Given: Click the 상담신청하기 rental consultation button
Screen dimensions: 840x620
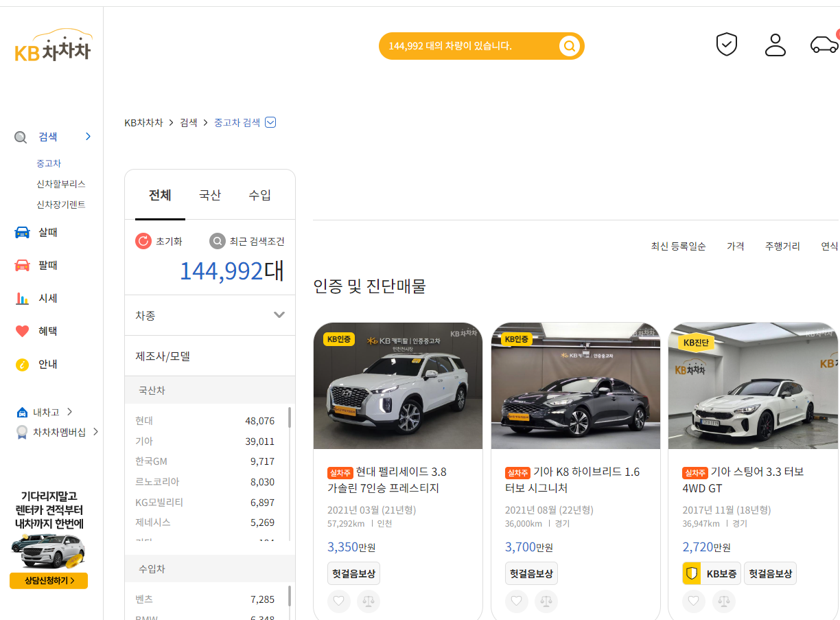Looking at the screenshot, I should (x=48, y=580).
